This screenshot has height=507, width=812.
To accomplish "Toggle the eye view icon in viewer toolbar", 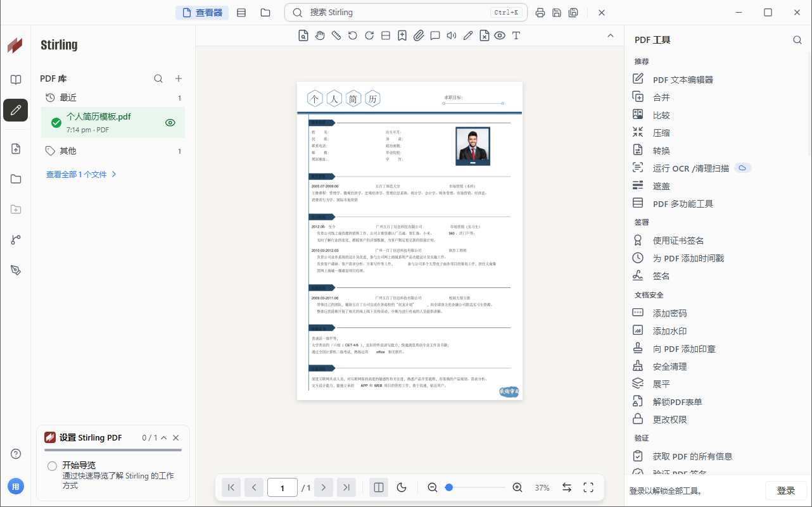I will (x=500, y=35).
